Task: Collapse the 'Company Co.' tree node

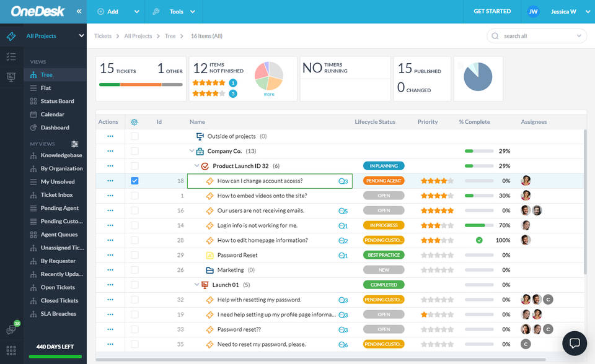Action: tap(192, 151)
